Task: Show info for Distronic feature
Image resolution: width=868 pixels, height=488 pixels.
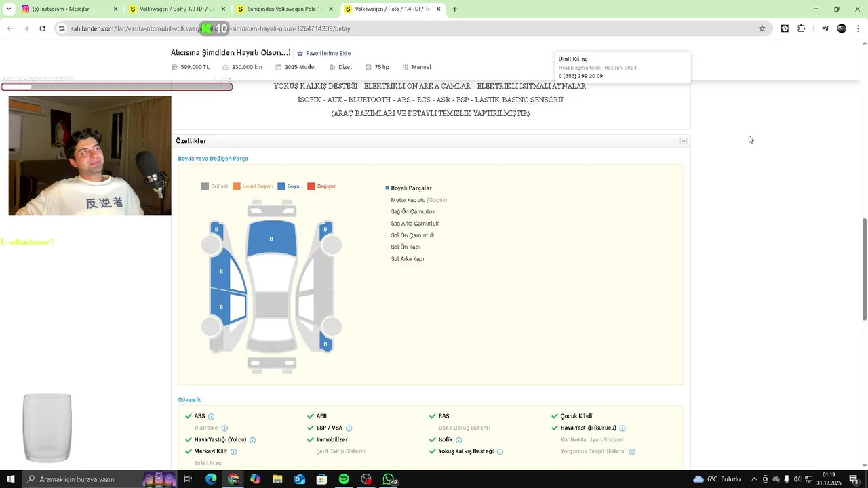Action: 224,428
